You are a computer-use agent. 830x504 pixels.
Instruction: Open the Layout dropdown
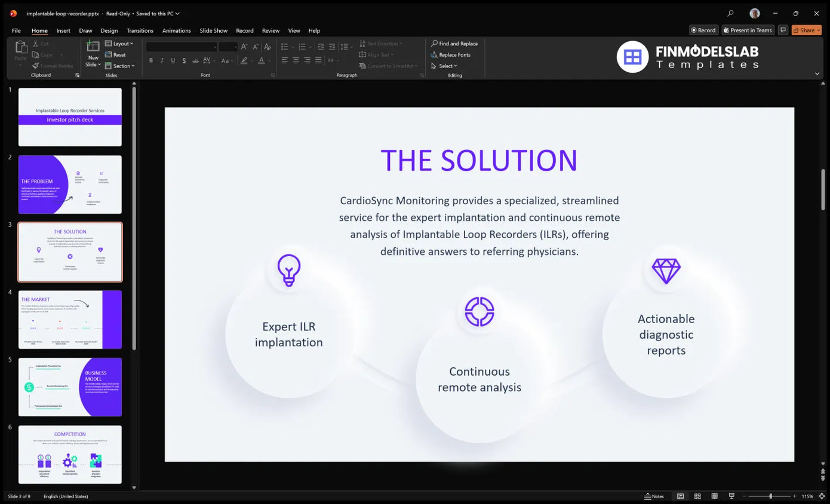[119, 44]
